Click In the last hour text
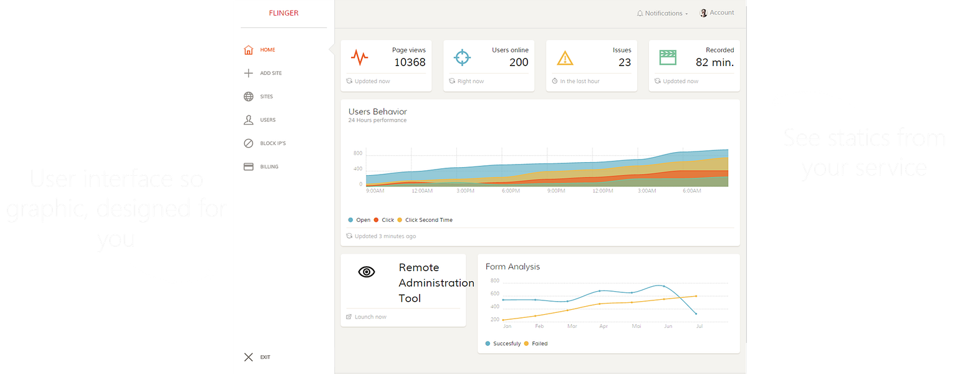Image resolution: width=980 pixels, height=374 pixels. pyautogui.click(x=580, y=81)
